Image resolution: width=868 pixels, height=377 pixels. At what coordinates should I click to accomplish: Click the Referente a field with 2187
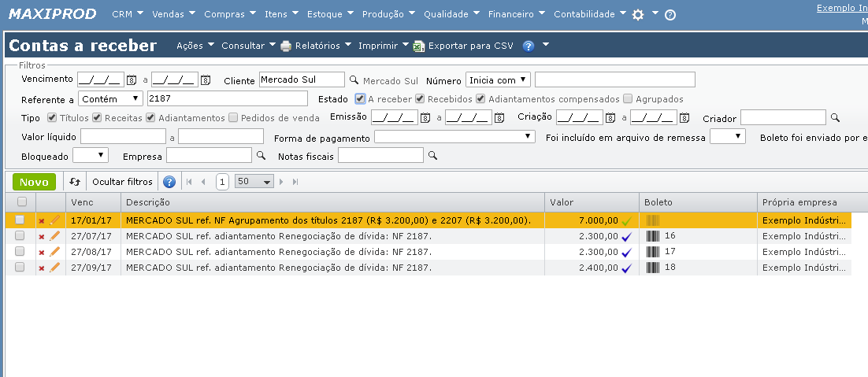(x=227, y=99)
